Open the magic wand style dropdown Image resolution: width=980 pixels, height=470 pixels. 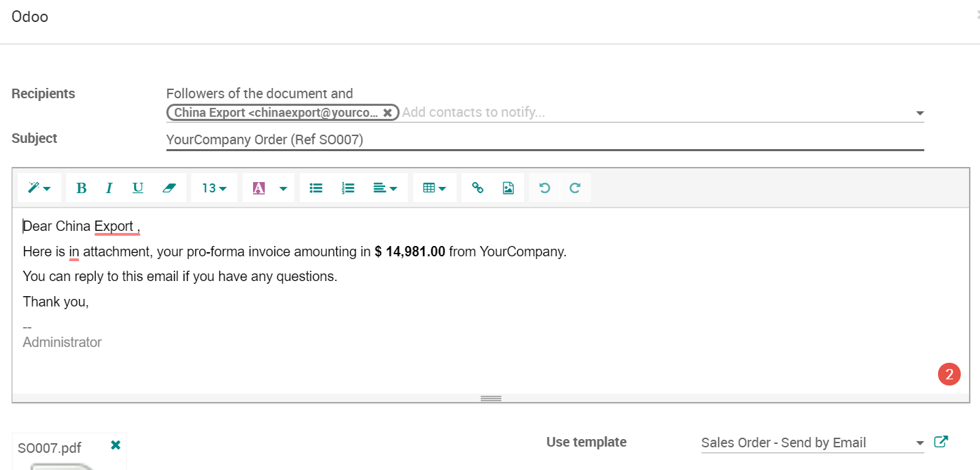coord(39,188)
